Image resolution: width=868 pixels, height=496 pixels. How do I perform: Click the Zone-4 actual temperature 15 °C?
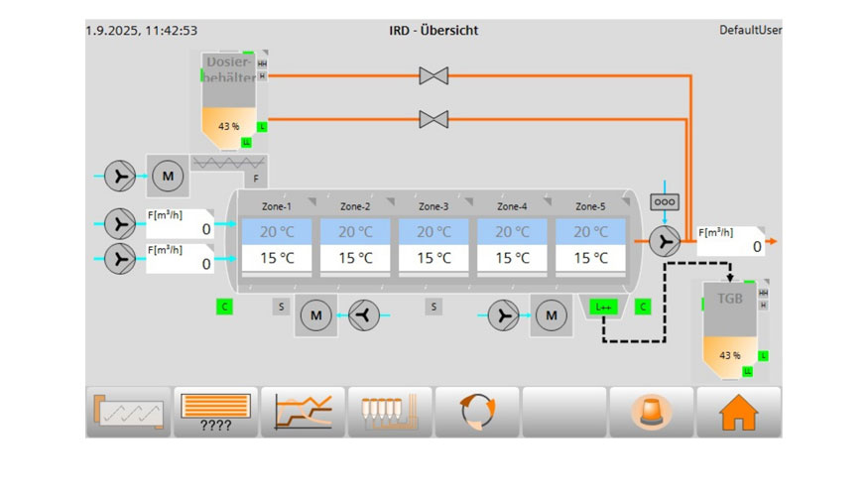pyautogui.click(x=512, y=258)
